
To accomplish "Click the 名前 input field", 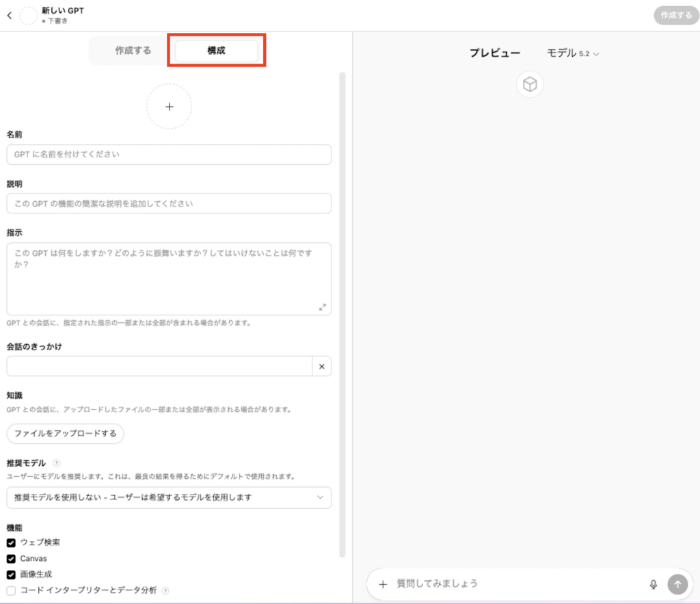I will pos(169,155).
